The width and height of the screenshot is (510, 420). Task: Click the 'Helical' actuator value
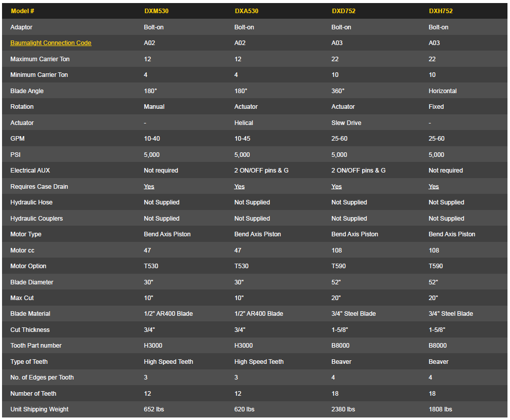pyautogui.click(x=244, y=123)
